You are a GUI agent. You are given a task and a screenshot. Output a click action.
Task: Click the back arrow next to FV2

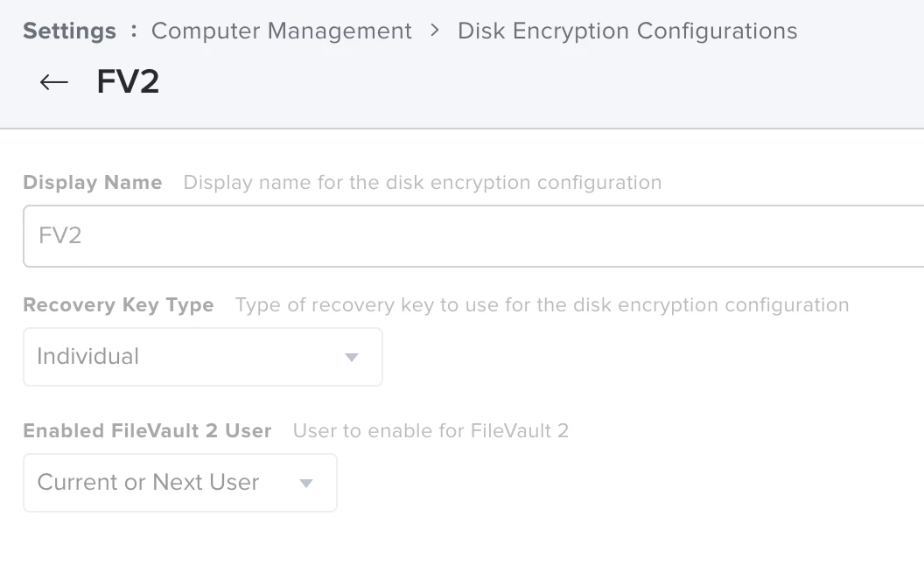pyautogui.click(x=54, y=82)
